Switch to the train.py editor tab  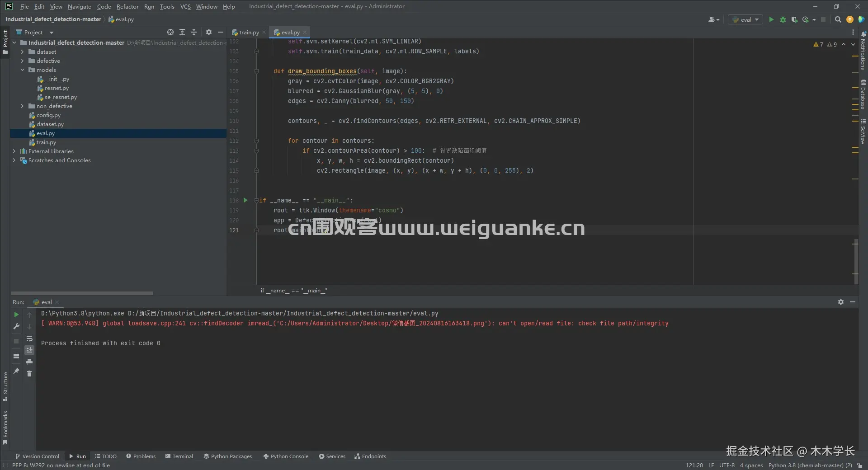pyautogui.click(x=248, y=32)
